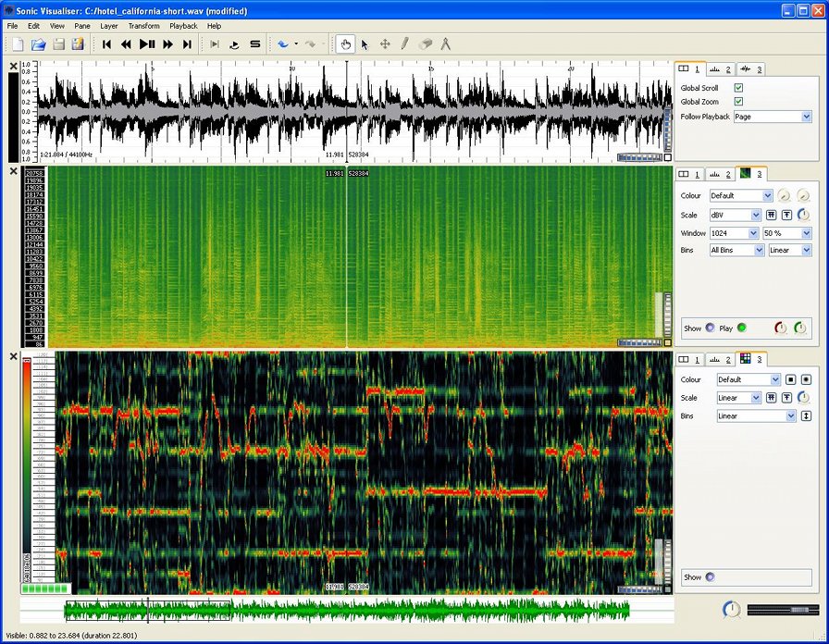Select the Measure compass tool
Screen dimensions: 829x644
coord(446,44)
